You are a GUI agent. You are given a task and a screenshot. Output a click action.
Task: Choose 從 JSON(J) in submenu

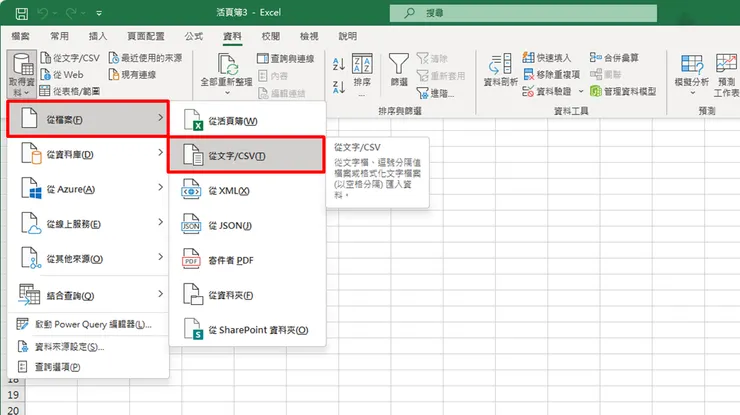pos(247,225)
